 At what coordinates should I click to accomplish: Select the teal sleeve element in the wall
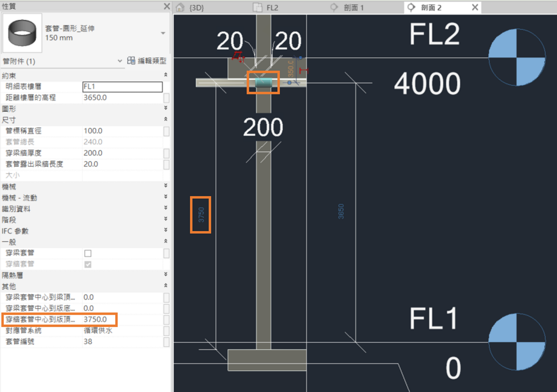click(263, 82)
